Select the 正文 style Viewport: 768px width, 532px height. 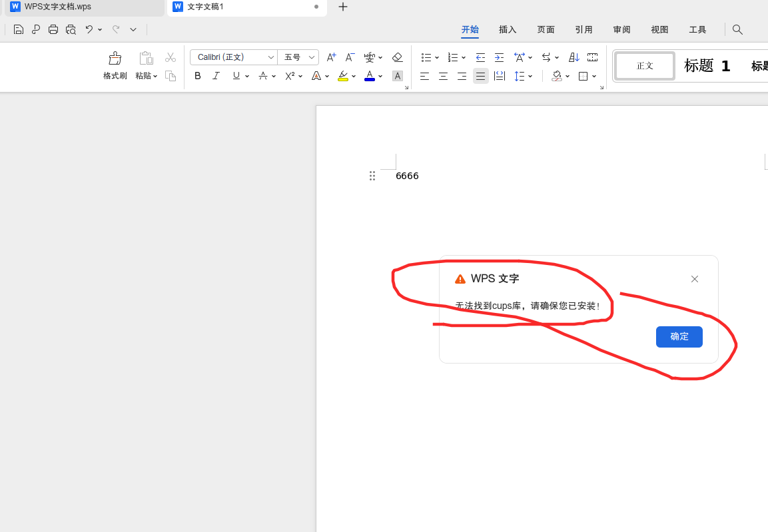[645, 65]
